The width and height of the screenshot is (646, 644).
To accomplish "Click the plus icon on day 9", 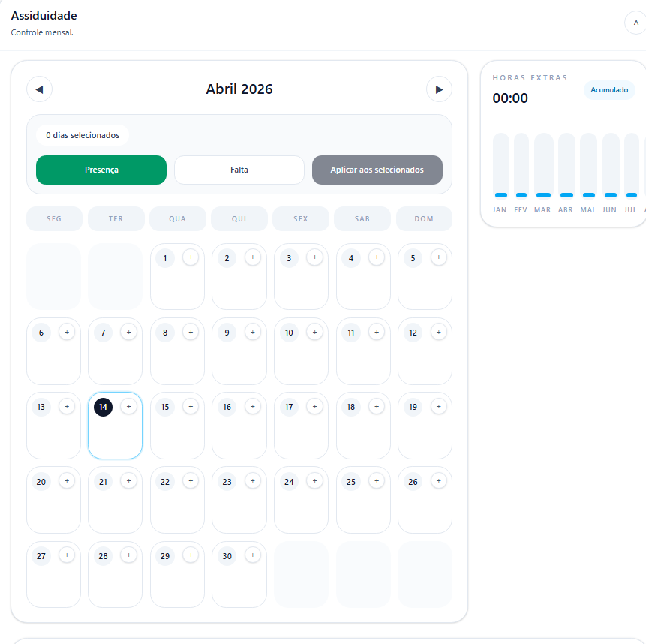I will coord(252,332).
